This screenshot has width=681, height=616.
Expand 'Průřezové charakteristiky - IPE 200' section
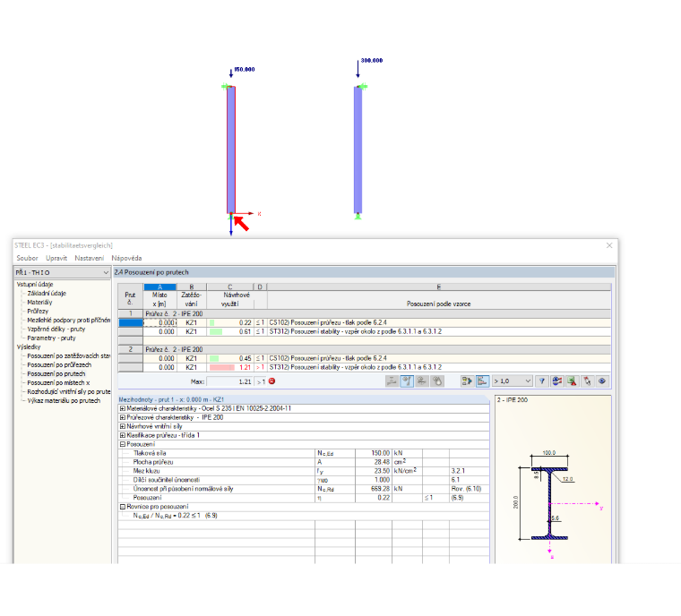point(123,417)
